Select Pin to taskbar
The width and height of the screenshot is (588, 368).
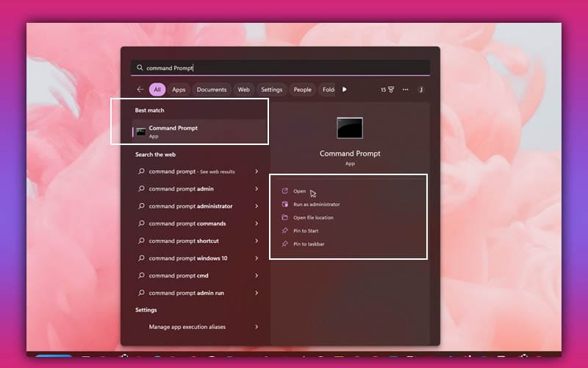tap(309, 244)
